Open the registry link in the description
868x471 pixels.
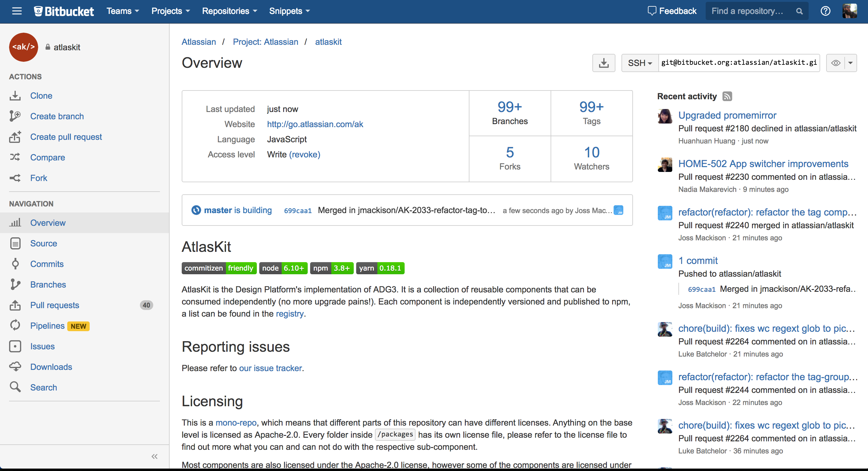[x=289, y=313]
